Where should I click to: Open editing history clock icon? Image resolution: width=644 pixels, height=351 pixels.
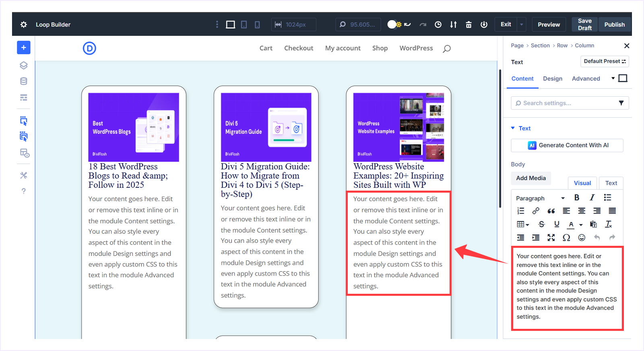point(438,25)
